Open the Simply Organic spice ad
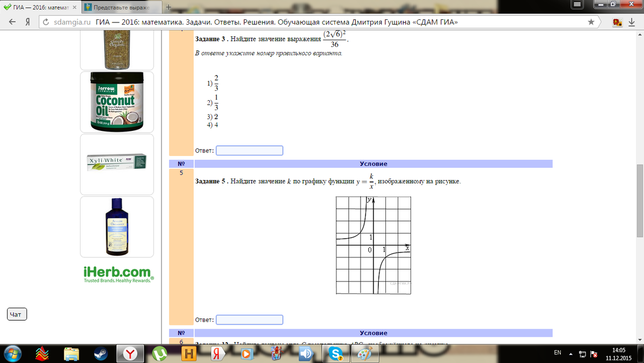644x363 pixels. point(117,50)
